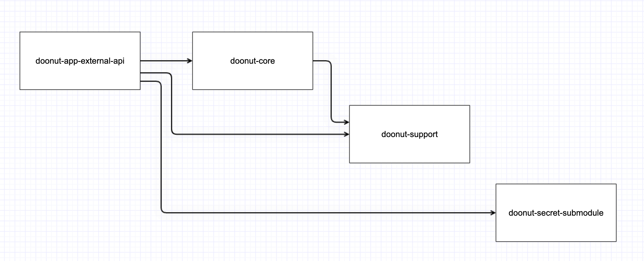Click the 'doonut-app-external-api' label text
Image resolution: width=644 pixels, height=261 pixels.
(x=80, y=61)
